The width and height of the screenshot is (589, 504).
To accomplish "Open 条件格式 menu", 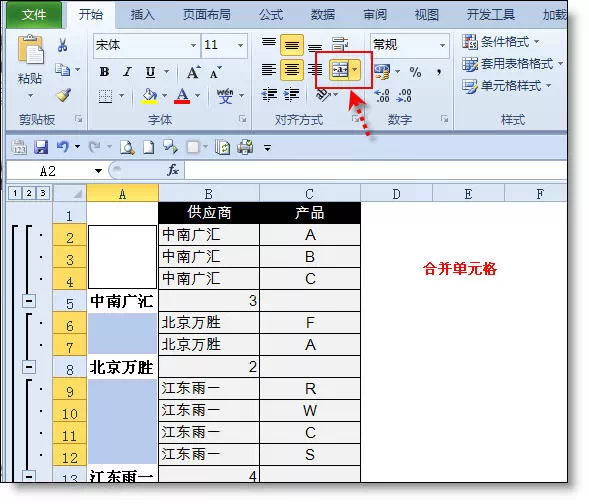I will 501,42.
